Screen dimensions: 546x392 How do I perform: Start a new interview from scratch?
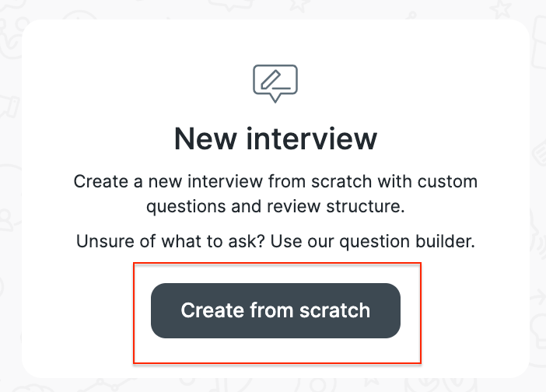[275, 311]
